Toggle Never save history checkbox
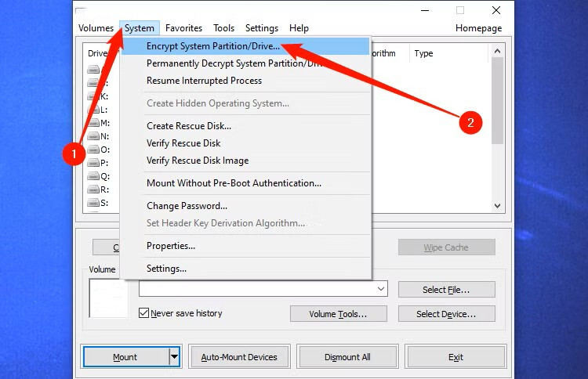 click(x=143, y=312)
